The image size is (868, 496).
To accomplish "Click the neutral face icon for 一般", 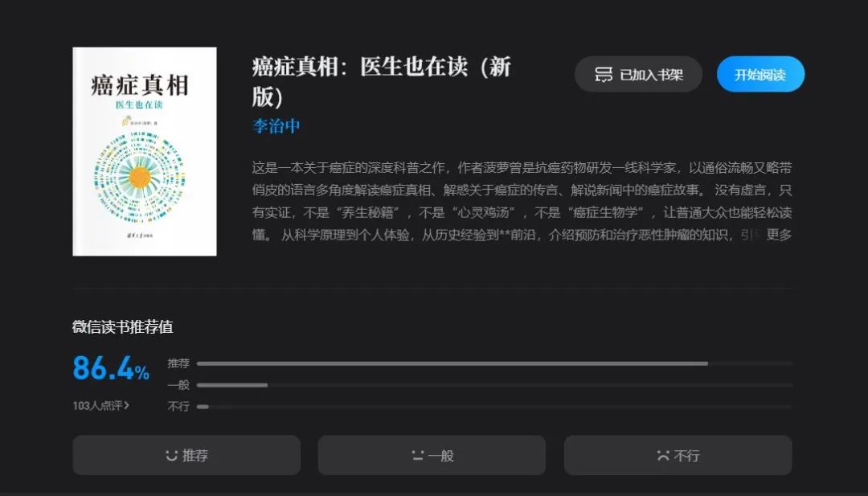I will point(418,455).
